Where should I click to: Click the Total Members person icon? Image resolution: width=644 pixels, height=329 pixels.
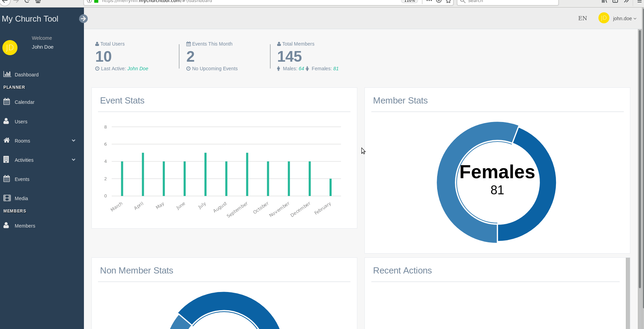279,44
